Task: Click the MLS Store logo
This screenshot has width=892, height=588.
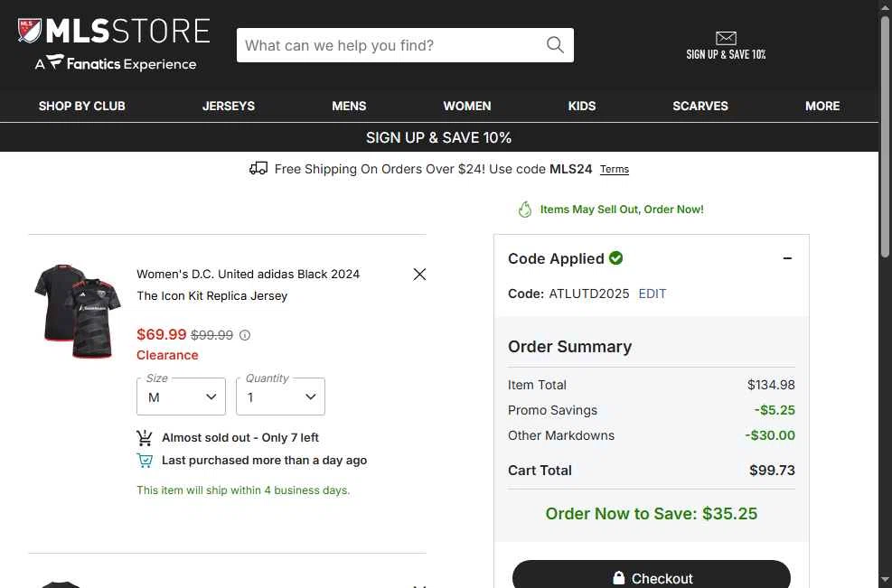Action: coord(114,31)
